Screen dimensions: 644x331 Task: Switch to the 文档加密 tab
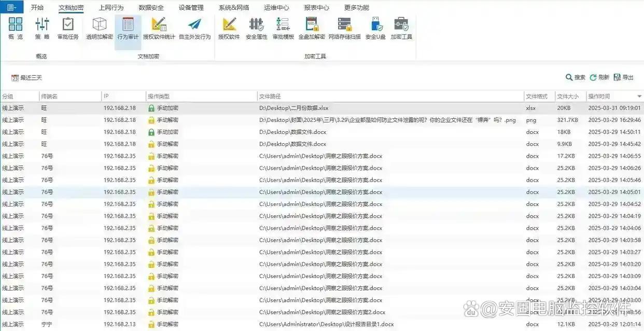(71, 8)
